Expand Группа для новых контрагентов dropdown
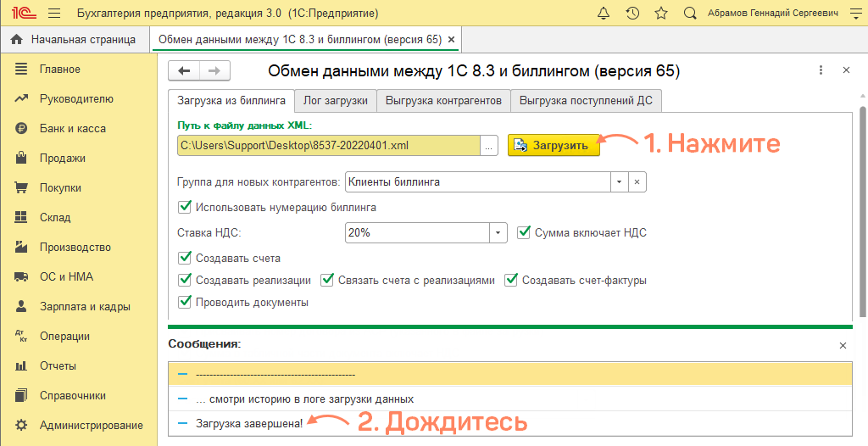The image size is (868, 446). click(x=619, y=181)
